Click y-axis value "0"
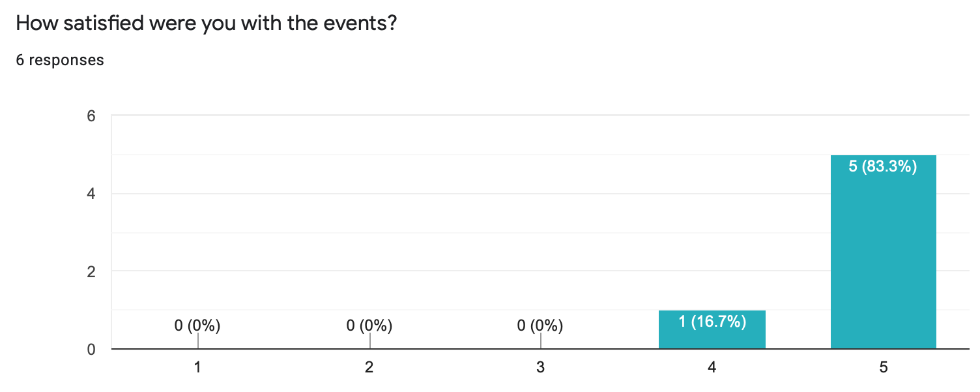Viewport: 980px width, 392px height. pyautogui.click(x=91, y=349)
